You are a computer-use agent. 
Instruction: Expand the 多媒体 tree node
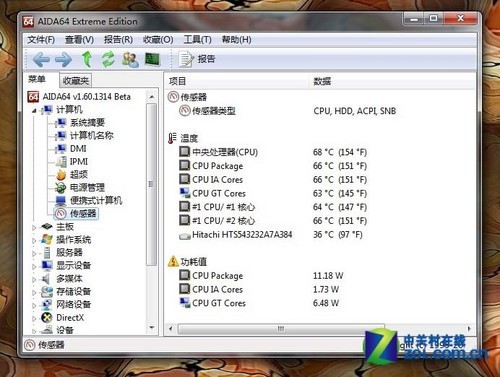34,279
